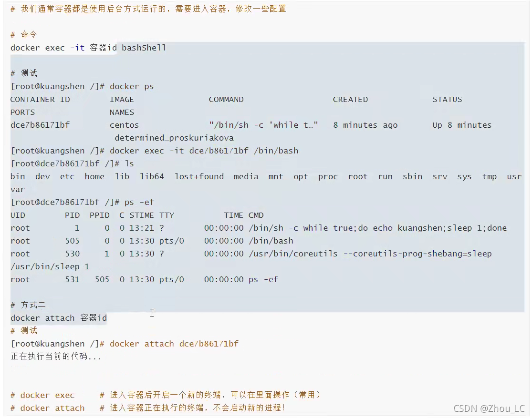Click container ID 'dce7b86171bf' in table row
Viewport: 532px width, 418px height.
40,125
